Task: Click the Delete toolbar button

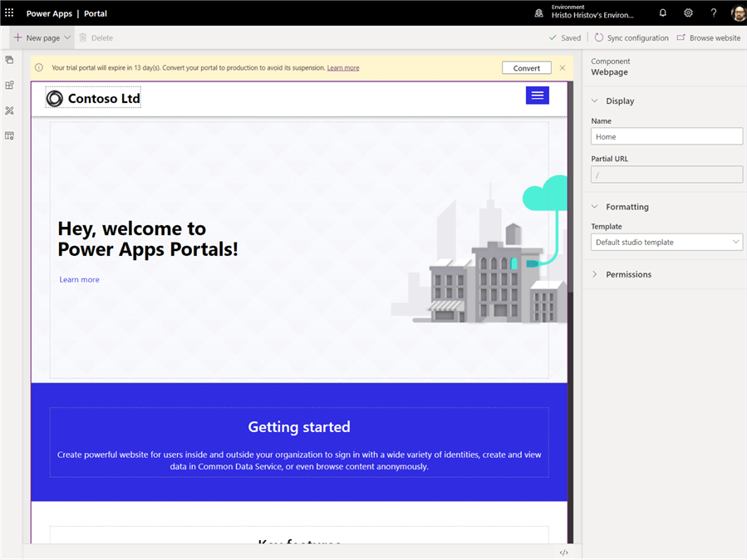Action: click(96, 37)
